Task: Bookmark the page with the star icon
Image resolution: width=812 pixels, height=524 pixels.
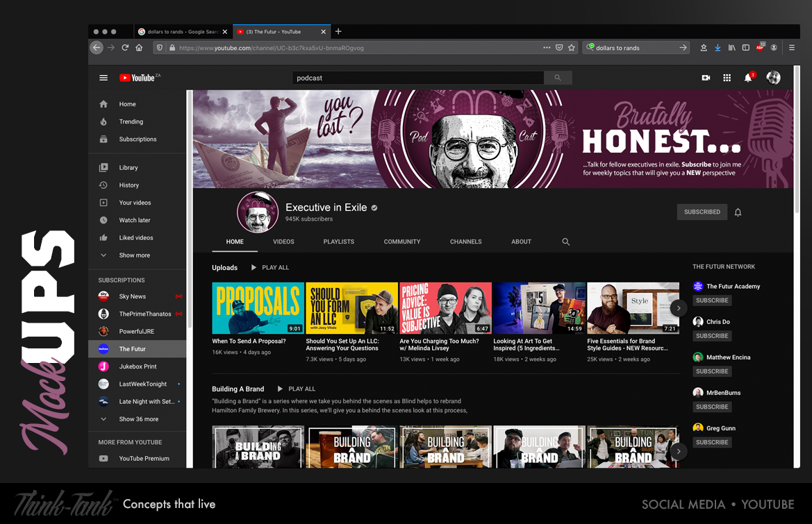Action: 572,48
